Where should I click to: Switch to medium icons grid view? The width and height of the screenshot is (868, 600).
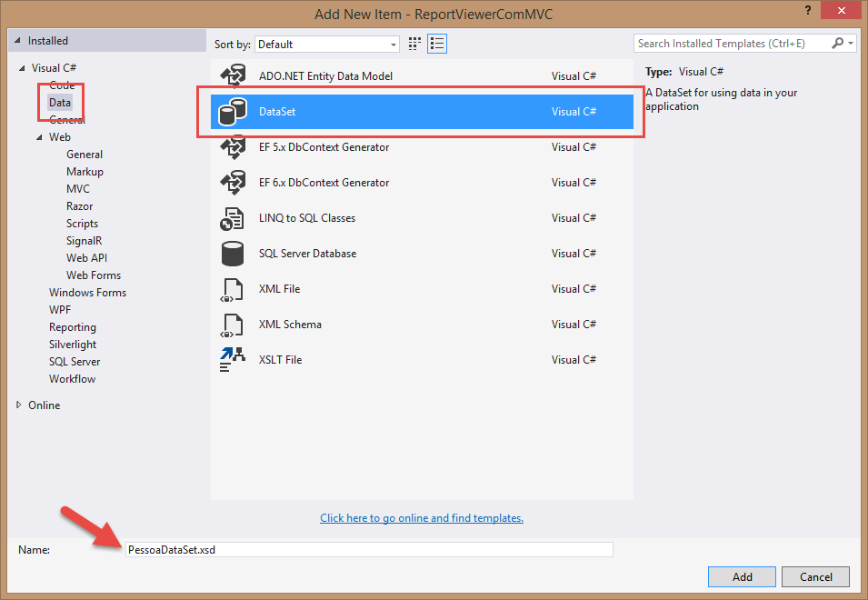pos(414,44)
